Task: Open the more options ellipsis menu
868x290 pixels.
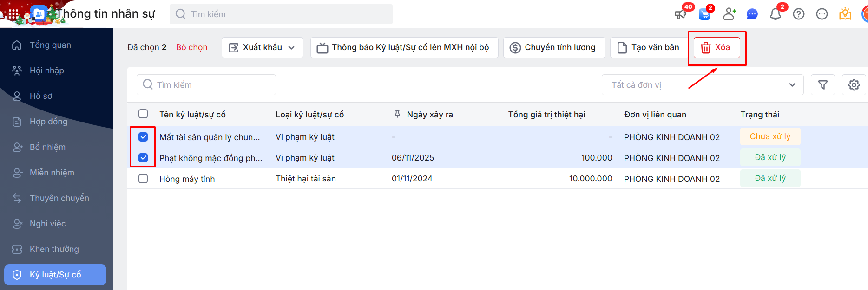Action: (x=822, y=14)
